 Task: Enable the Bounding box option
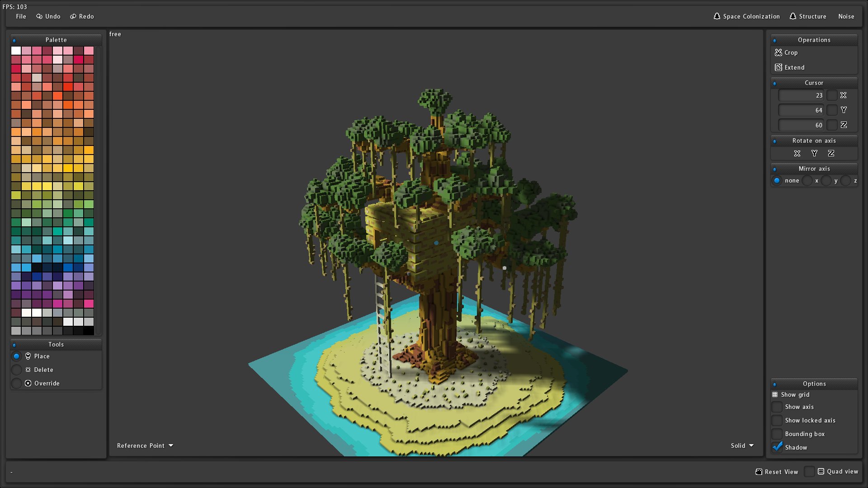tap(777, 434)
